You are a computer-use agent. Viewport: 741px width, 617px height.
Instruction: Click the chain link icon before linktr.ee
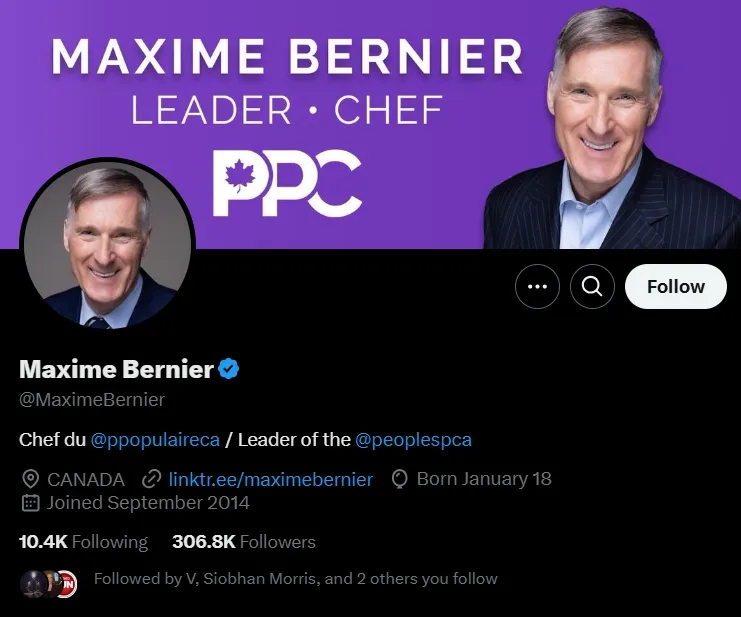tap(152, 479)
